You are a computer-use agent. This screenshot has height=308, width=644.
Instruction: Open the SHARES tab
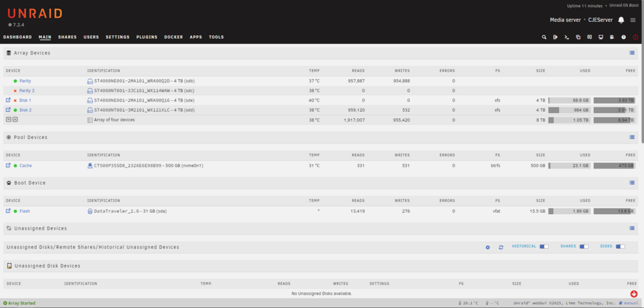pyautogui.click(x=68, y=37)
